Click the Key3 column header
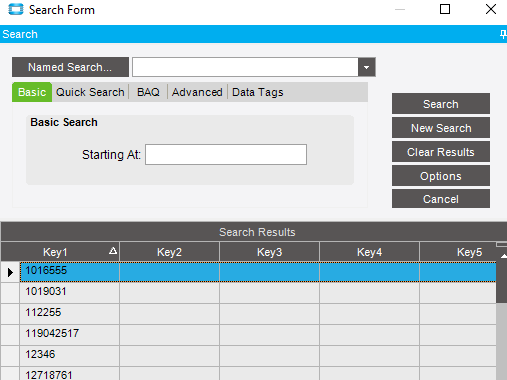The image size is (507, 380). click(269, 252)
